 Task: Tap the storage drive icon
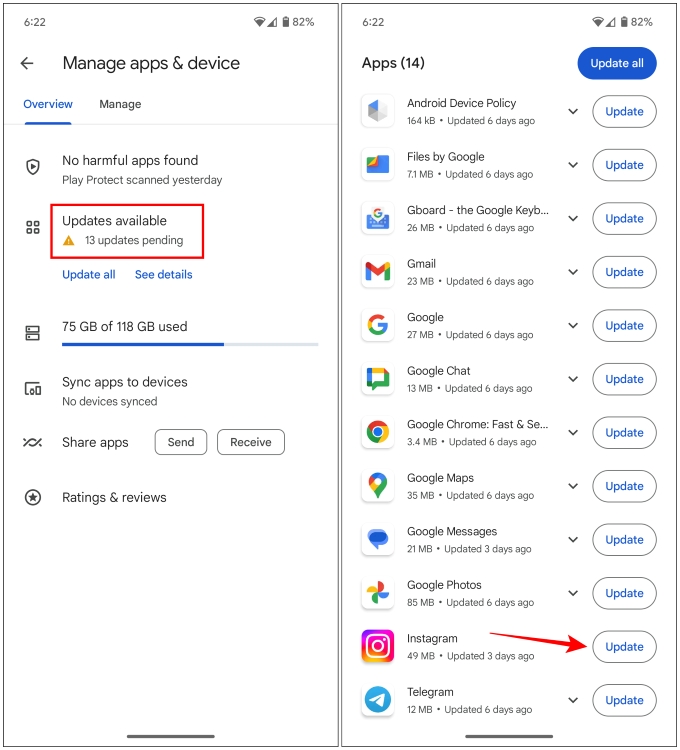click(33, 333)
